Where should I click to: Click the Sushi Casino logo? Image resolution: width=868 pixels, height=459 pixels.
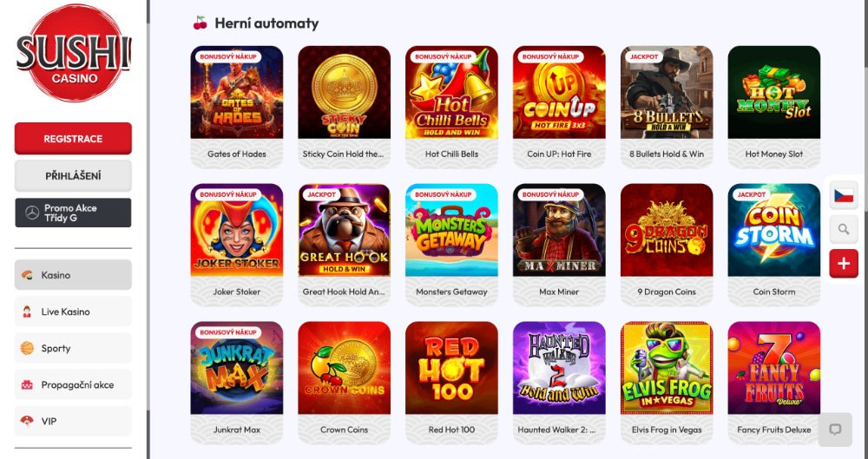point(73,53)
